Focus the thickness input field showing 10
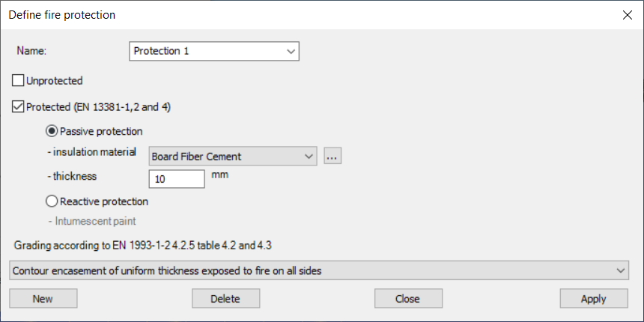 click(177, 179)
